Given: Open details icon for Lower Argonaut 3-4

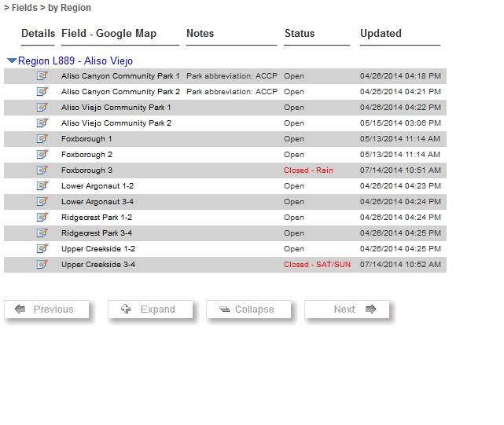Looking at the screenshot, I should [42, 202].
